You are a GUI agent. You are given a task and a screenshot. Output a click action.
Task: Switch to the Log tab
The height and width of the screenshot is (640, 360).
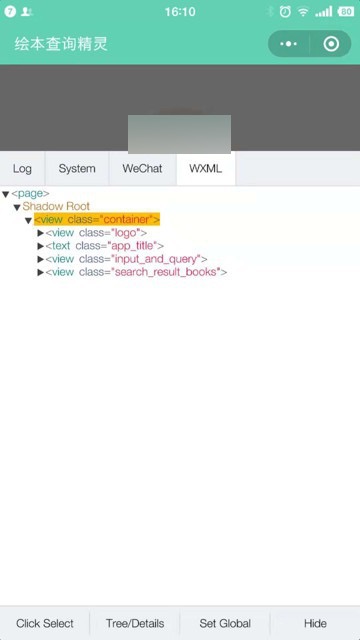pyautogui.click(x=22, y=169)
